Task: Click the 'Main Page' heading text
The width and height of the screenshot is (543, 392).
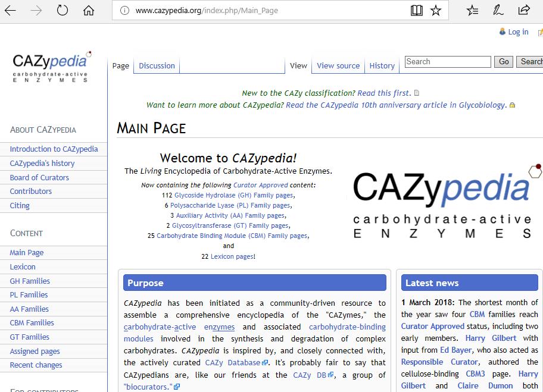Action: [151, 128]
